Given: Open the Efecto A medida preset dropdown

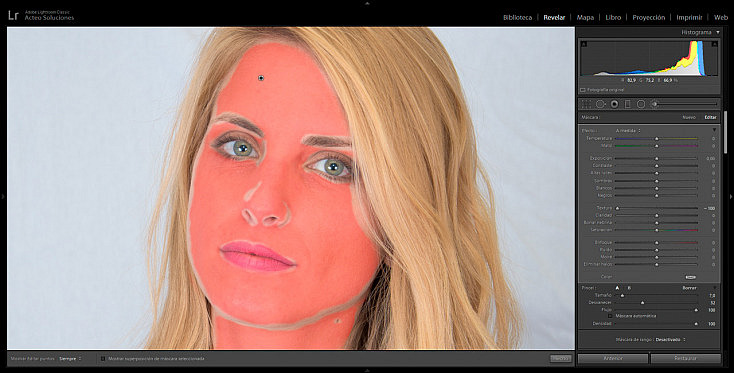Looking at the screenshot, I should click(x=628, y=130).
